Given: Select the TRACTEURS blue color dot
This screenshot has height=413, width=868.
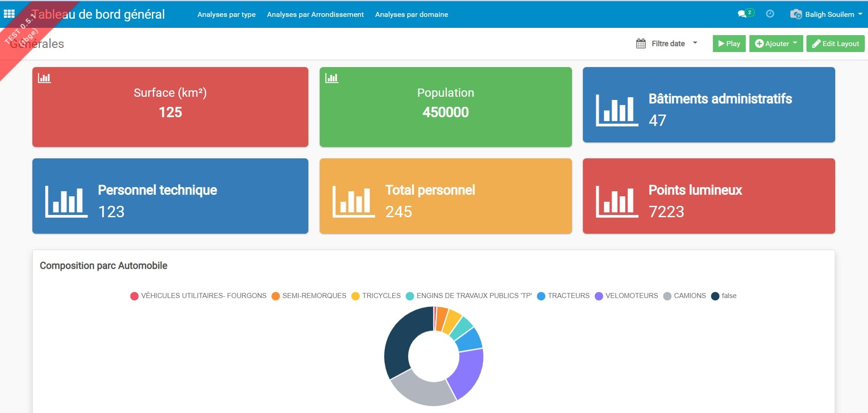Looking at the screenshot, I should (x=541, y=296).
